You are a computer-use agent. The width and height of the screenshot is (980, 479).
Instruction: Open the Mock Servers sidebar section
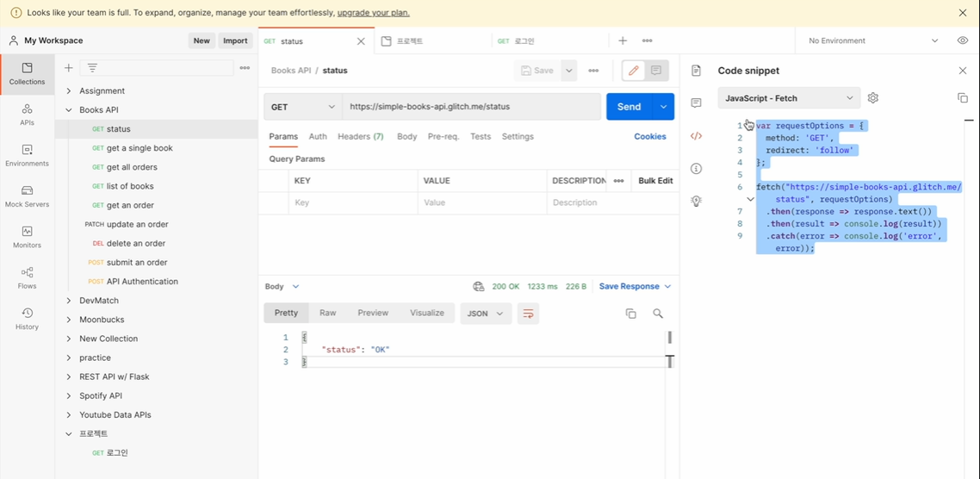[27, 196]
